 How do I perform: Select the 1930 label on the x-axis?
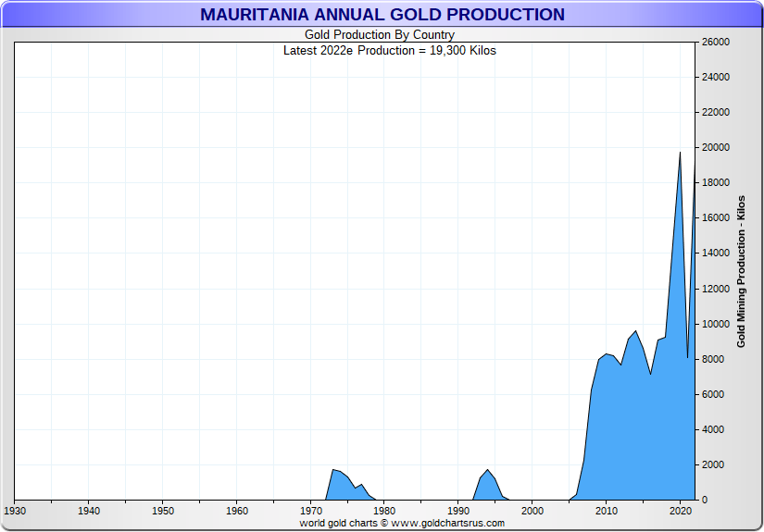click(15, 511)
